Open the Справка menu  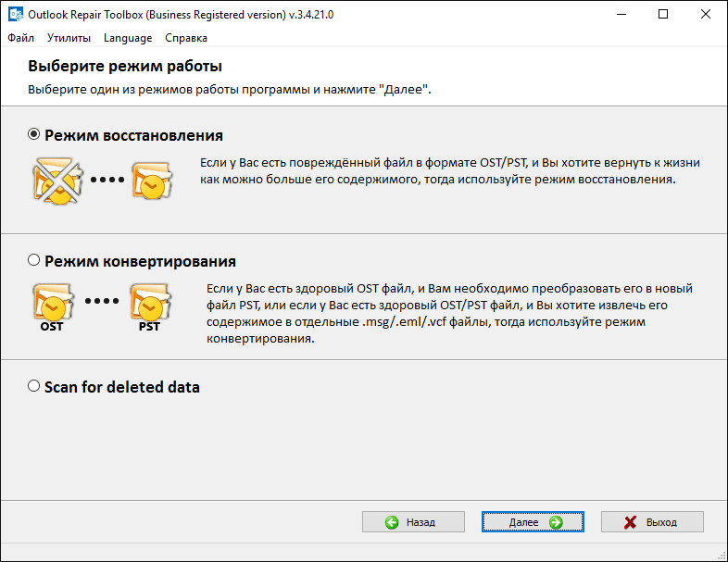pos(186,38)
